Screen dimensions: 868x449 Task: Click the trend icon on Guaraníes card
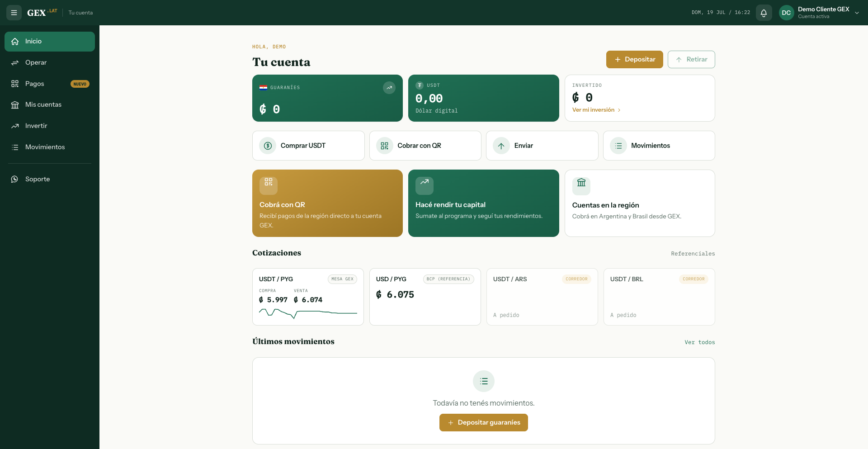[x=389, y=88]
